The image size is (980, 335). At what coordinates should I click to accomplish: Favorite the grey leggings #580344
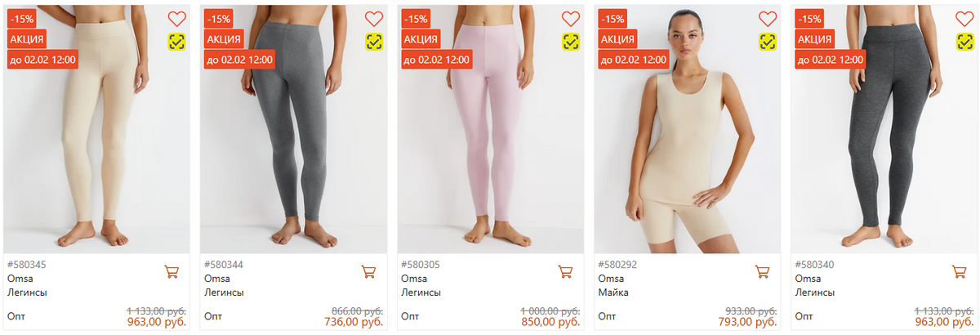pos(373,19)
